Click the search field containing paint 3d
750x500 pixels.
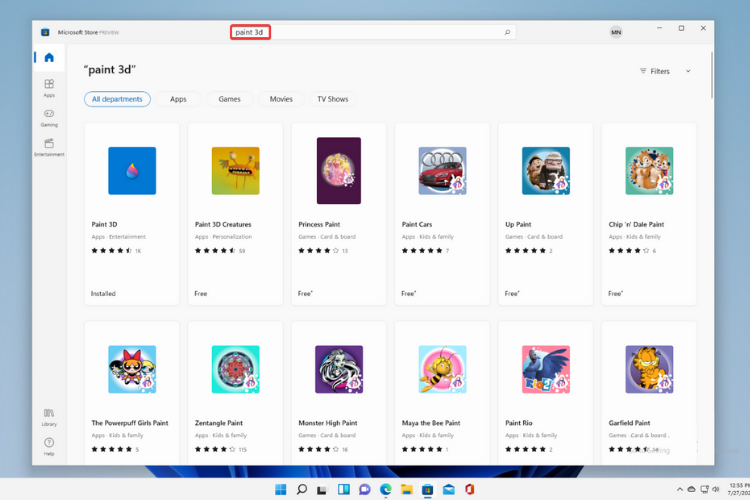coord(380,32)
